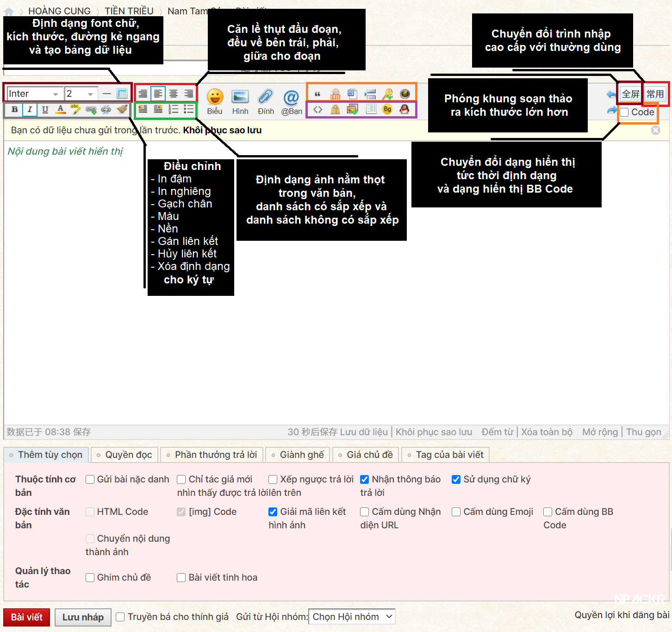Screen dimensions: 672x632
Task: Insert code block with angle brackets icon
Action: click(317, 109)
